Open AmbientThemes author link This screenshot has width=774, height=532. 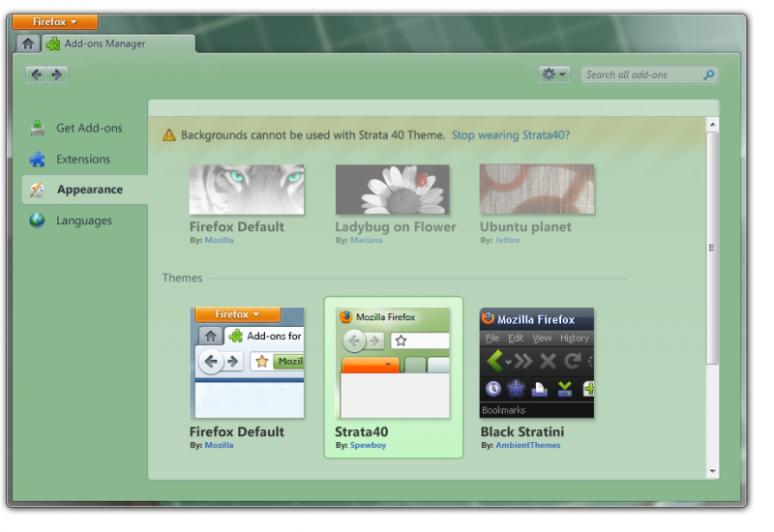[x=527, y=445]
